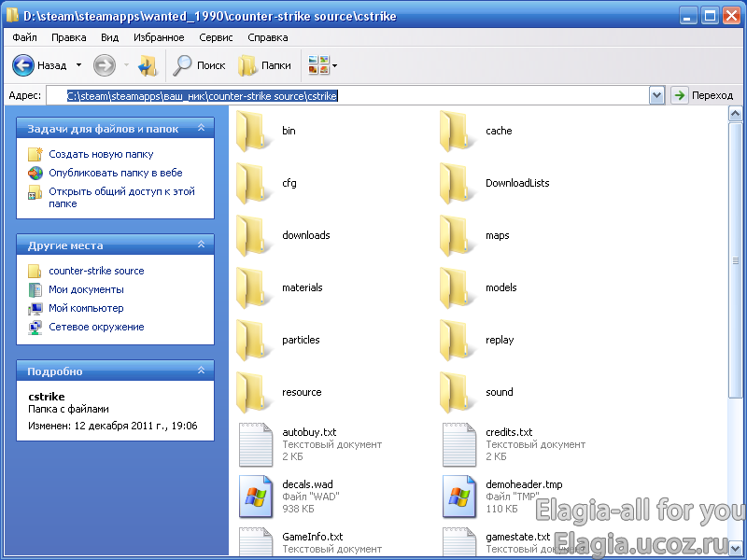Open the cache folder icon
The width and height of the screenshot is (747, 560).
pyautogui.click(x=457, y=131)
